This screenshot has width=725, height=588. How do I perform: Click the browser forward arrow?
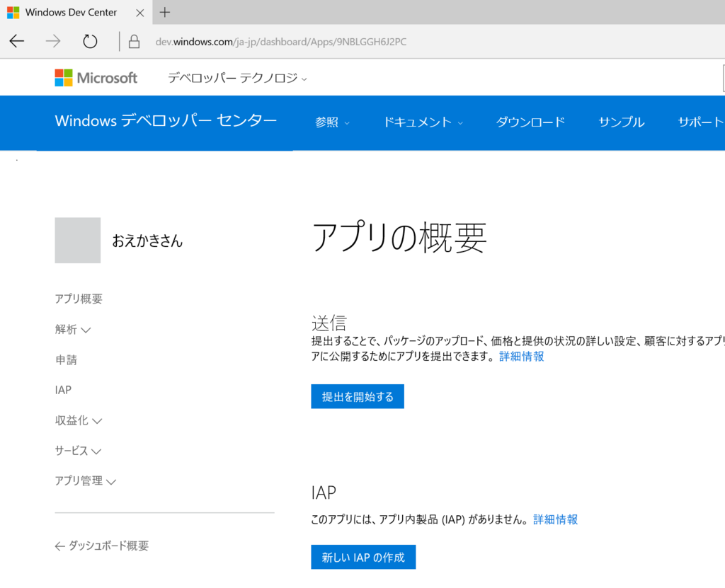point(53,41)
